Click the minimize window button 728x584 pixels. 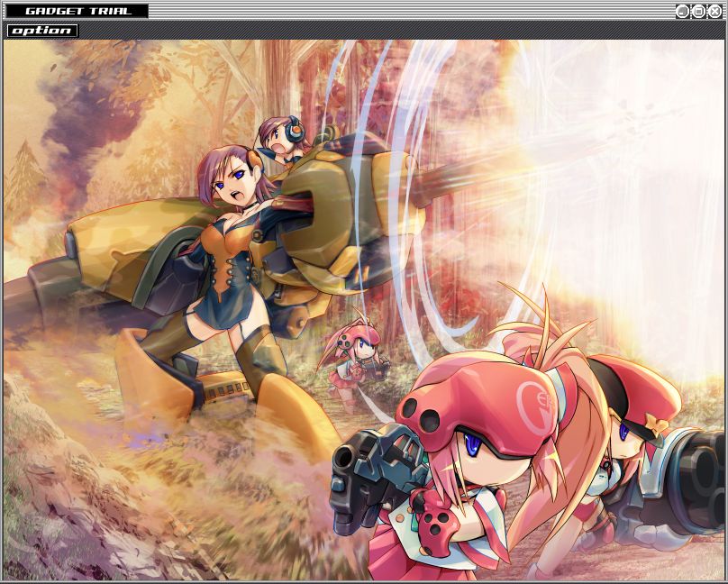point(682,12)
